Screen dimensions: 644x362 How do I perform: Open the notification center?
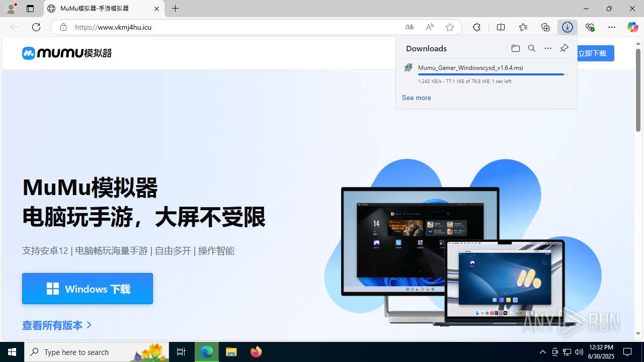point(627,352)
